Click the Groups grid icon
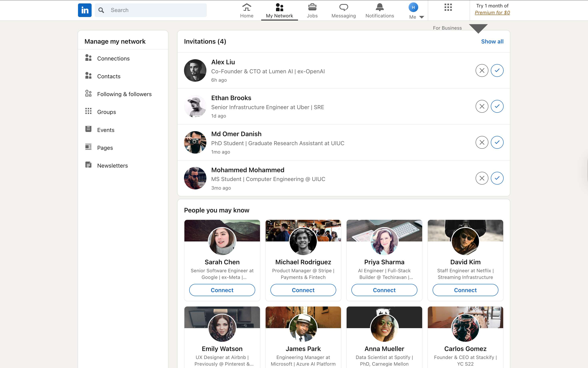The height and width of the screenshot is (368, 588). (88, 111)
